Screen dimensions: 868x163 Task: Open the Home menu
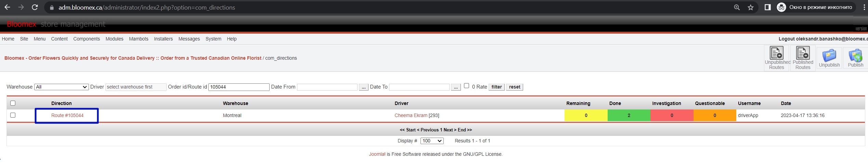coord(8,39)
